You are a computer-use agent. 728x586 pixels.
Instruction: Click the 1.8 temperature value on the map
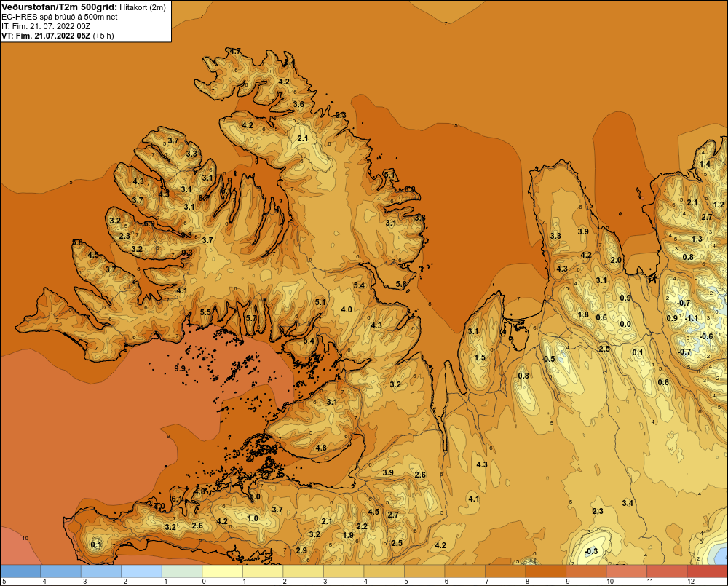[583, 314]
